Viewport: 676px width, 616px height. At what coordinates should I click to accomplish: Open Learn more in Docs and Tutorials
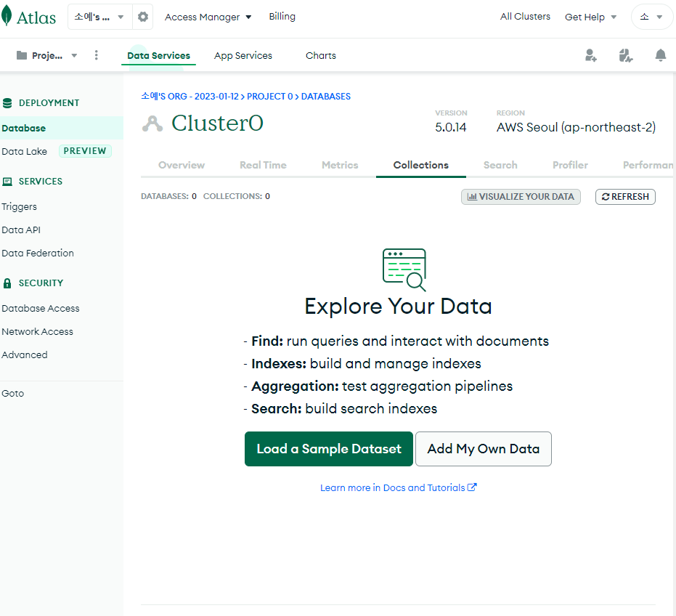[x=399, y=488]
